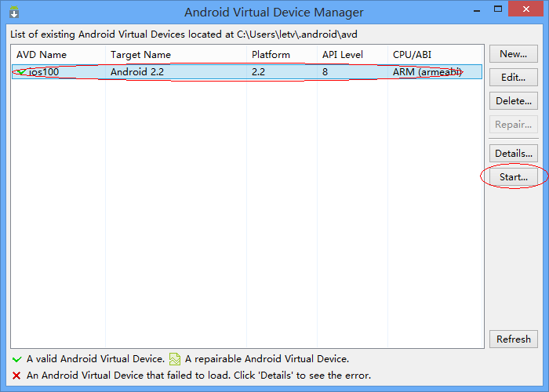
Task: Click the Repair... button
Action: tap(513, 124)
